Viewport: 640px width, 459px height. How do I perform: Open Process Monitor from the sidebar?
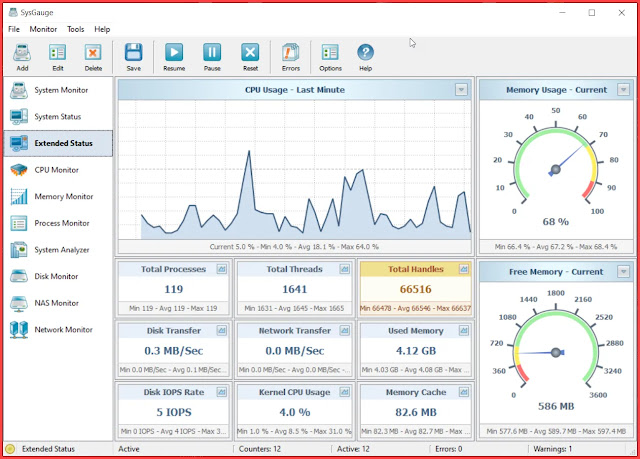pyautogui.click(x=58, y=223)
